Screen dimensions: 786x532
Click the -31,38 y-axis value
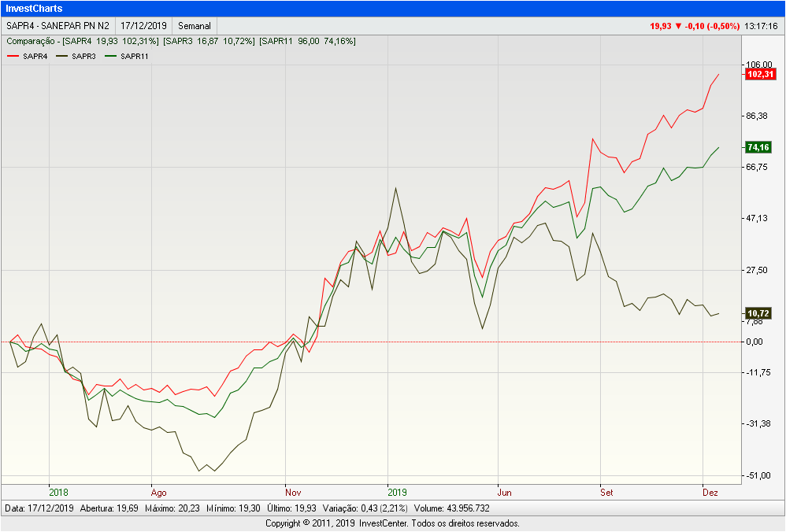tap(758, 424)
